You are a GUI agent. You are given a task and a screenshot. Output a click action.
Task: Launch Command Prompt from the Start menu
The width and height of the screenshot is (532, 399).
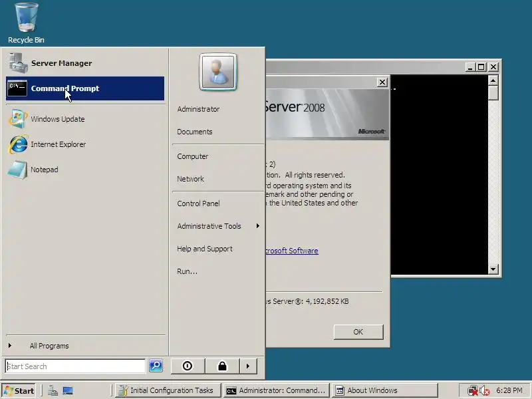pyautogui.click(x=85, y=88)
